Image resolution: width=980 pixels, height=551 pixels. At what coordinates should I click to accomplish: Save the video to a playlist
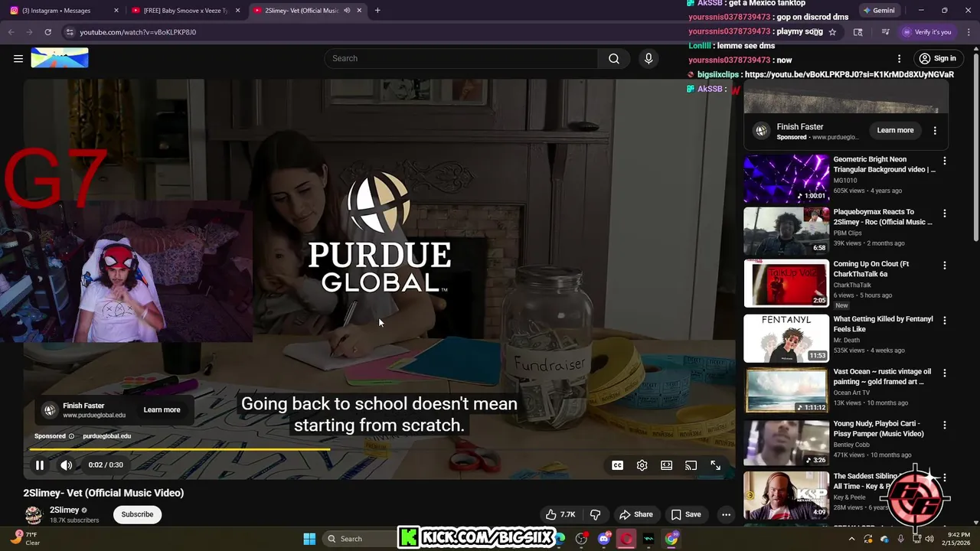[x=686, y=514]
